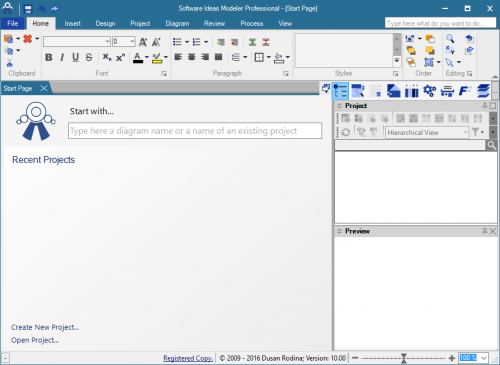Open the borders dropdown arrow
This screenshot has width=500, height=365.
point(268,57)
